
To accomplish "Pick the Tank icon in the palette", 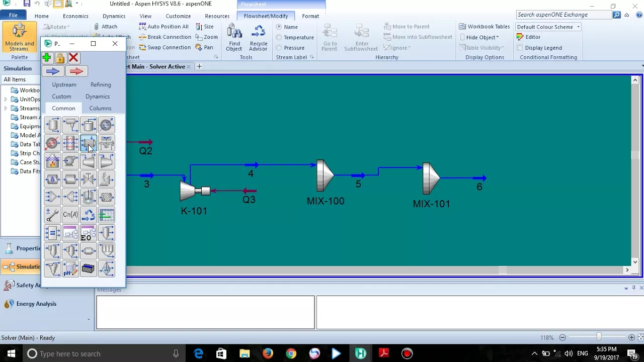I will click(x=89, y=125).
